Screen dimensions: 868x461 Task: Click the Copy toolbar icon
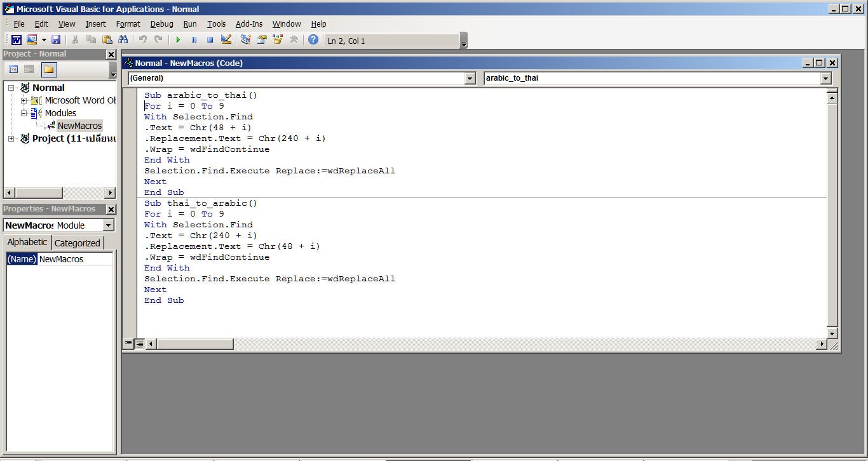tap(91, 40)
